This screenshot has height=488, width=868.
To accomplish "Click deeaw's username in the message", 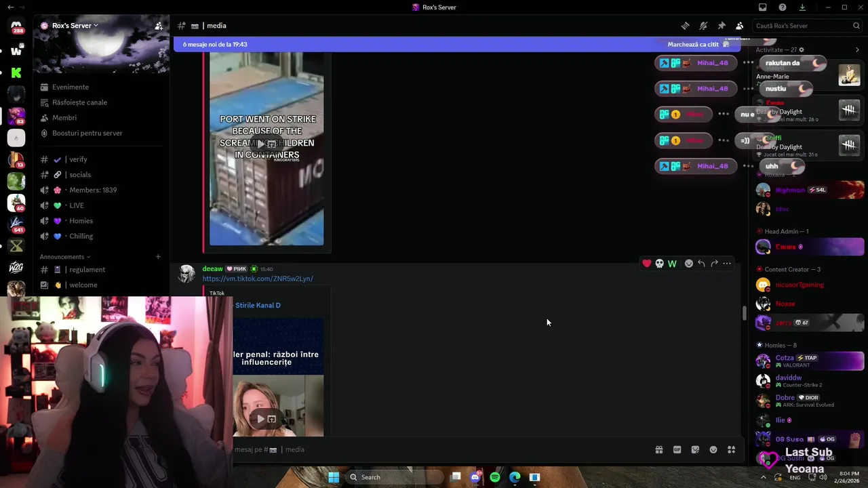I will [x=212, y=269].
